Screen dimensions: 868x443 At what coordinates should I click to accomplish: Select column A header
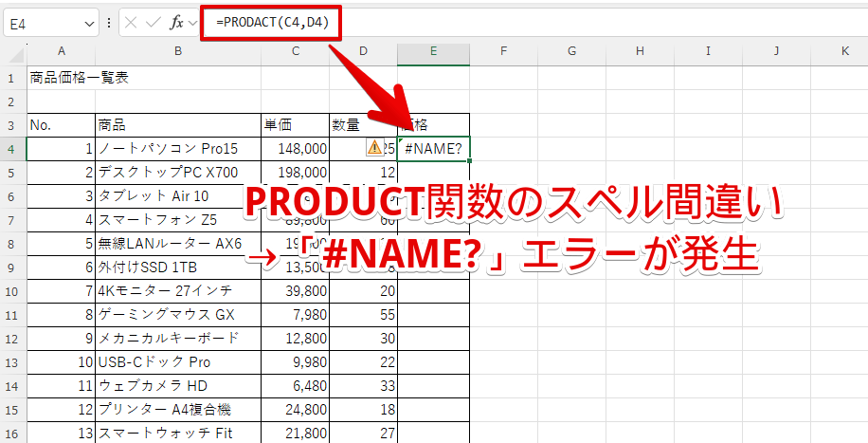[x=61, y=51]
